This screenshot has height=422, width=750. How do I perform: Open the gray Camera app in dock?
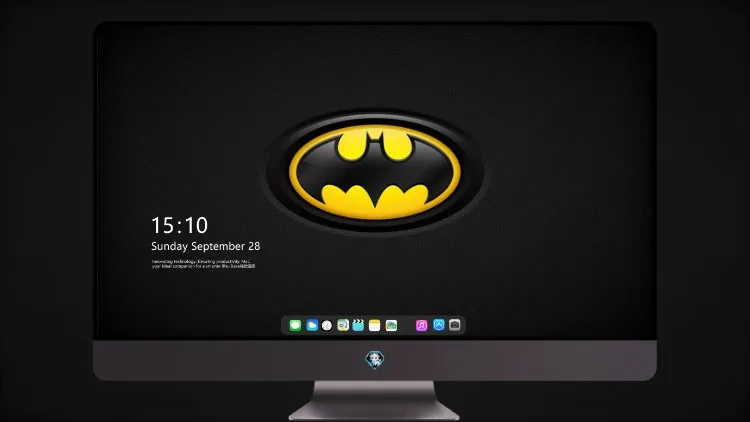[455, 325]
